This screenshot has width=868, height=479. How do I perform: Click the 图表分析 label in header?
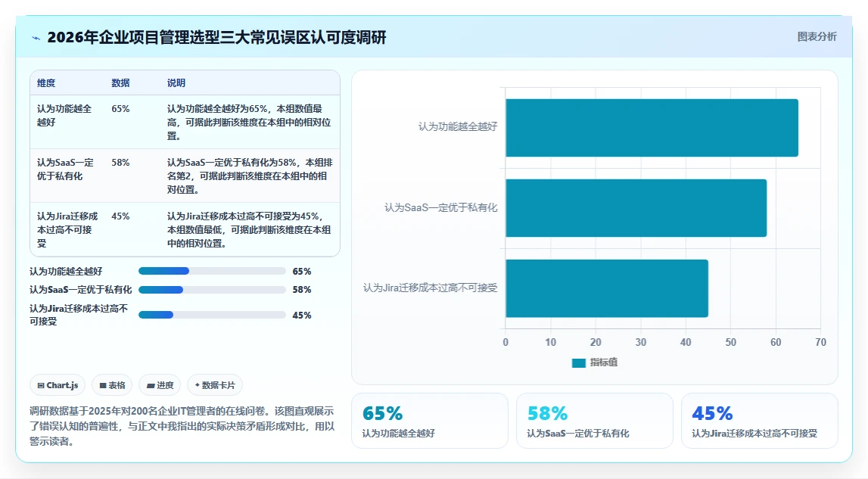click(817, 36)
